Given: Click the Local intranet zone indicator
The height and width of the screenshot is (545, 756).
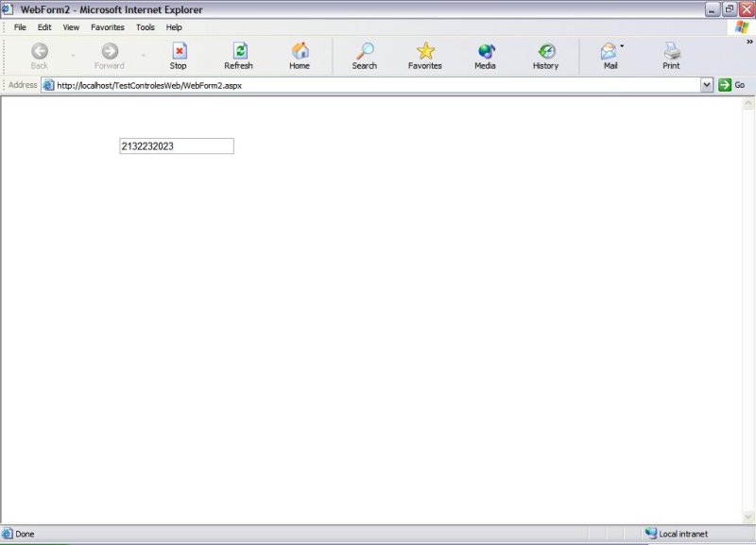Looking at the screenshot, I should (678, 534).
